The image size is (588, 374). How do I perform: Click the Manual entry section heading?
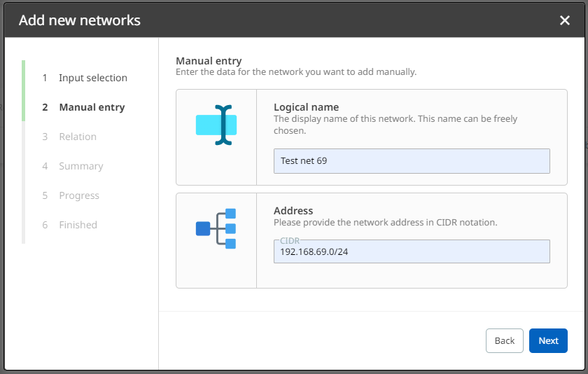209,61
